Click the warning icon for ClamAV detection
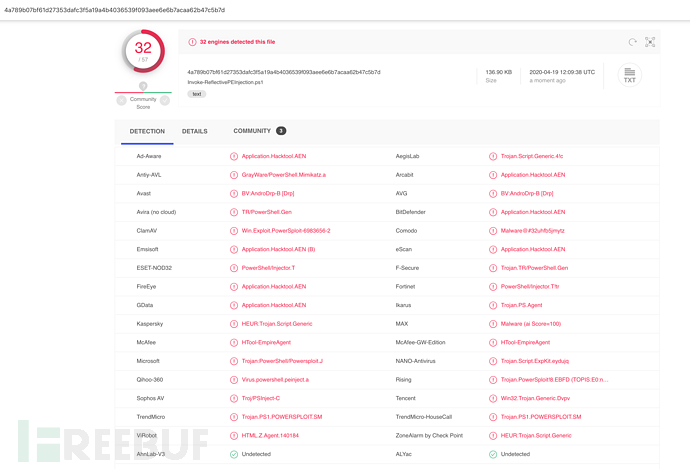This screenshot has width=690, height=469. click(234, 231)
